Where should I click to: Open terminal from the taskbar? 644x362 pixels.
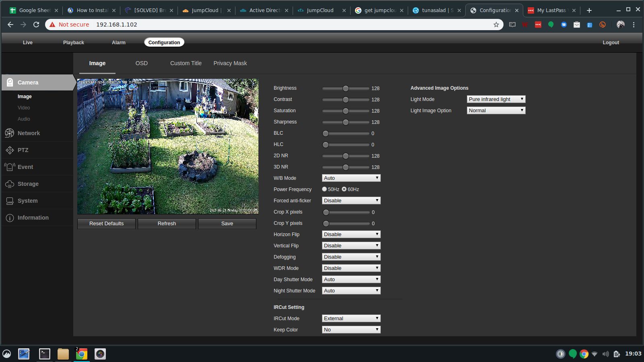tap(44, 354)
